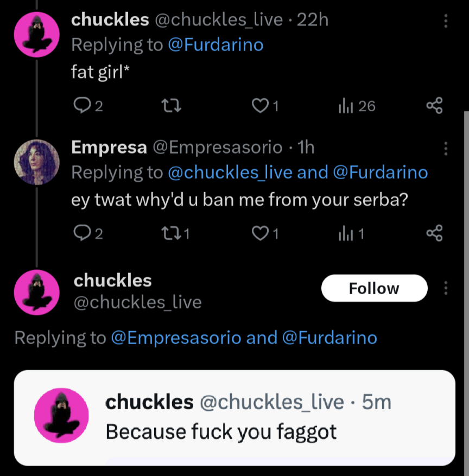Open chuckles' avatar in the main tweet
Image resolution: width=469 pixels, height=476 pixels.
click(x=36, y=293)
